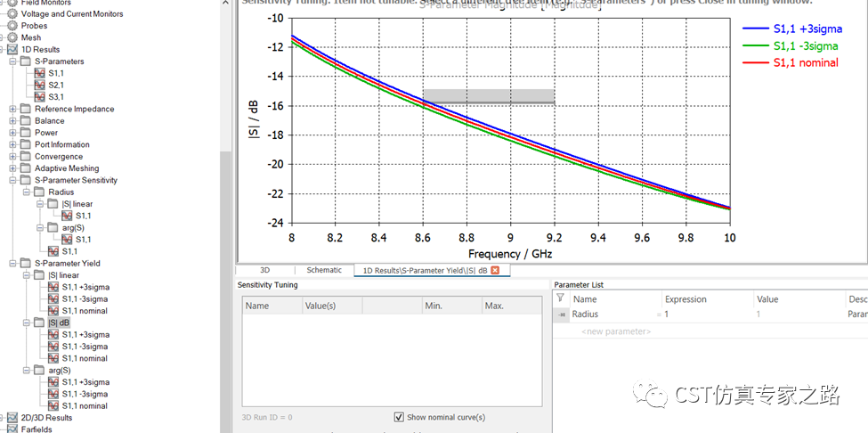Viewport: 868px width, 433px height.
Task: Open the Probes tree item
Action: click(34, 26)
